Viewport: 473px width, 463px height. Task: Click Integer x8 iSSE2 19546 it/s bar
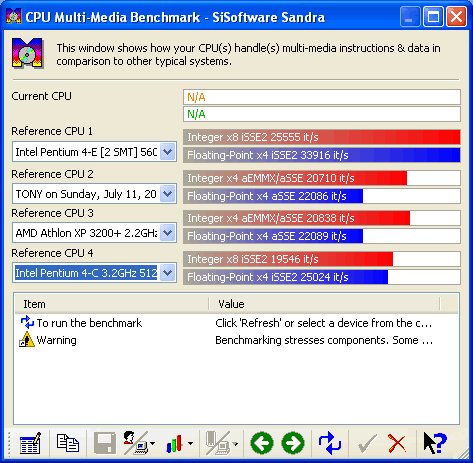click(322, 259)
